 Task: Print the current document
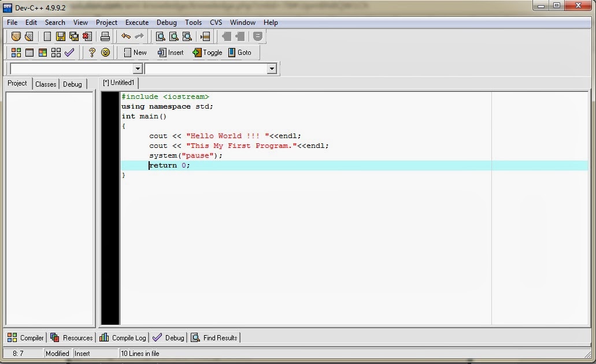(x=105, y=36)
